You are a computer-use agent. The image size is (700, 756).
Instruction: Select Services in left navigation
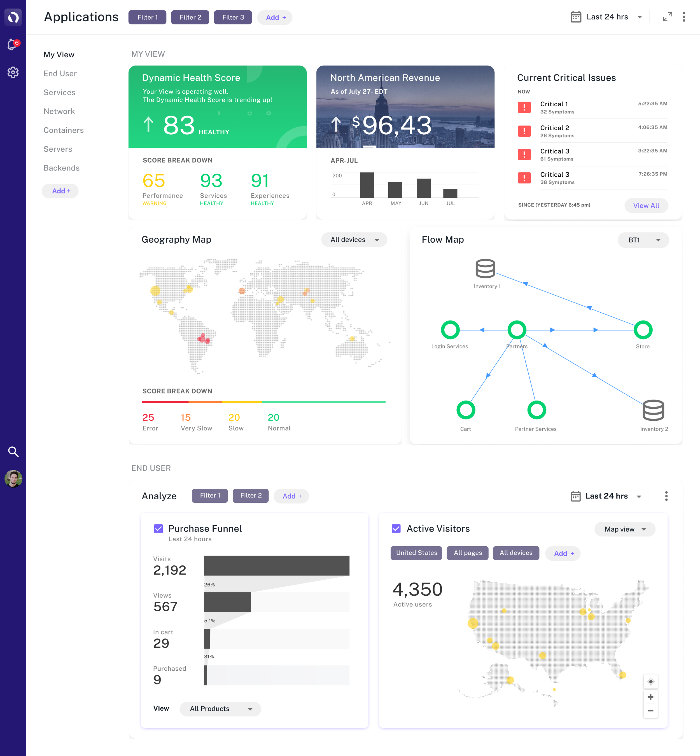tap(59, 92)
